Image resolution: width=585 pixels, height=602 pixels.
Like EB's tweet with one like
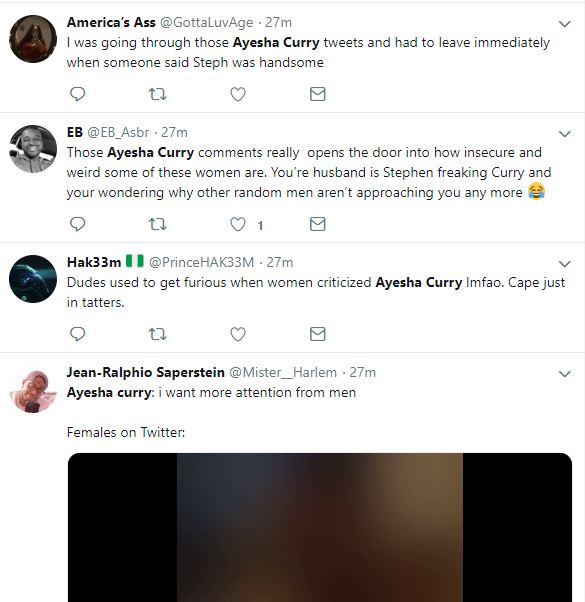pyautogui.click(x=238, y=224)
